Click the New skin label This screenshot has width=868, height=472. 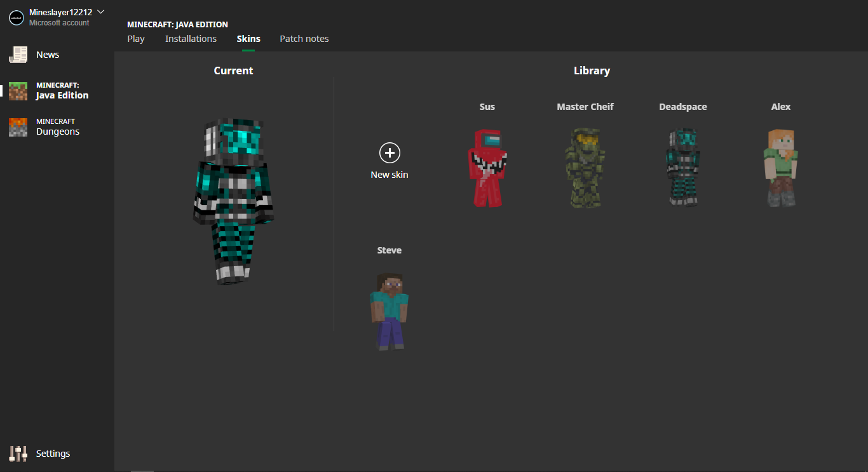coord(390,175)
